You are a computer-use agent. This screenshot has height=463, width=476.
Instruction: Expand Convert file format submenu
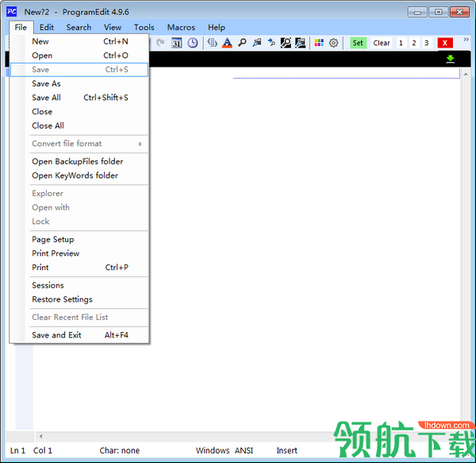coord(79,144)
